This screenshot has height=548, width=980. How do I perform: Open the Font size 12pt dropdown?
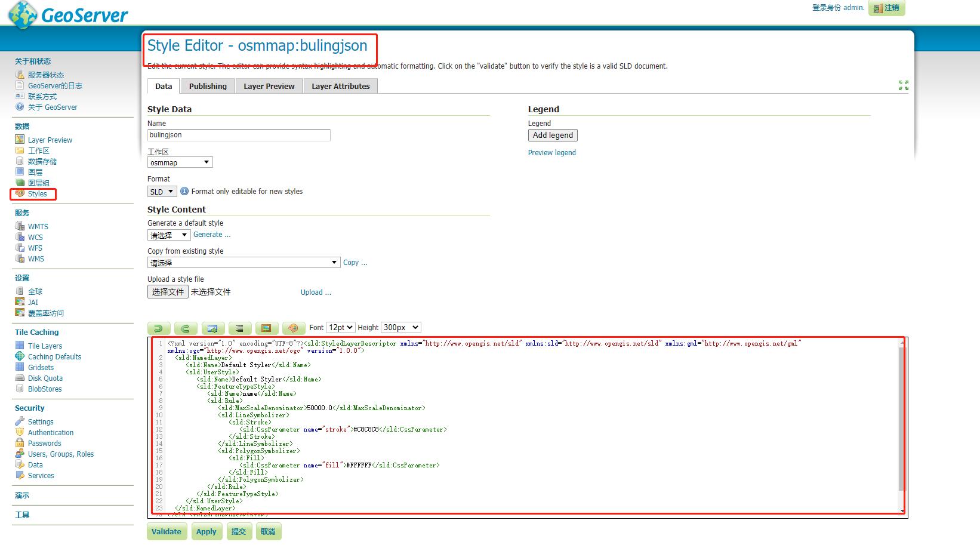click(x=341, y=328)
